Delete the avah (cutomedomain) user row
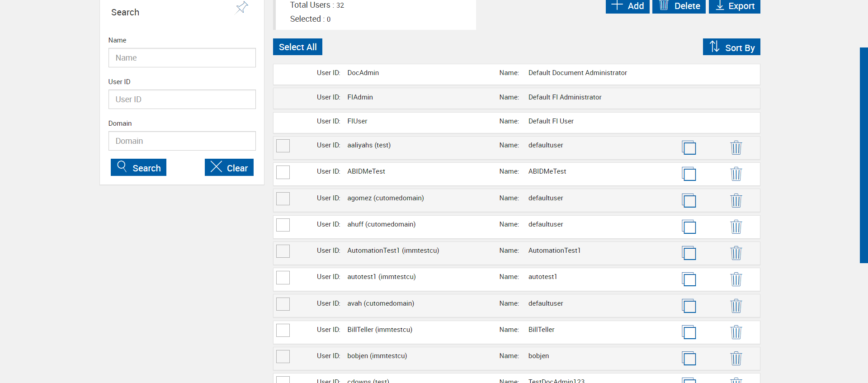This screenshot has width=868, height=383. pyautogui.click(x=736, y=306)
